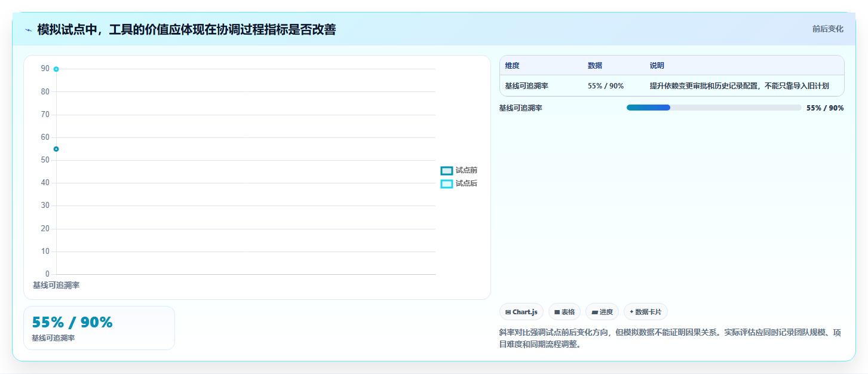This screenshot has height=374, width=868.
Task: Click the y-axis label 50
Action: pos(45,160)
